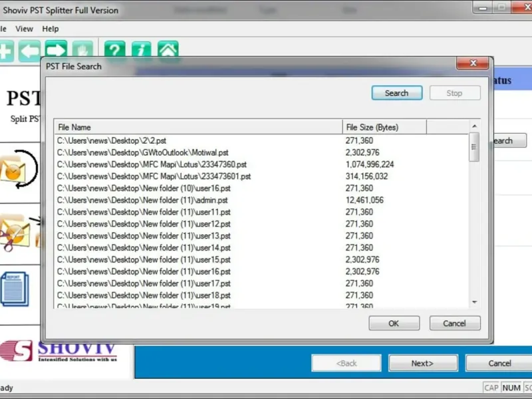Image resolution: width=532 pixels, height=399 pixels.
Task: Select New folder (10)\user16.pst row
Action: click(261, 188)
